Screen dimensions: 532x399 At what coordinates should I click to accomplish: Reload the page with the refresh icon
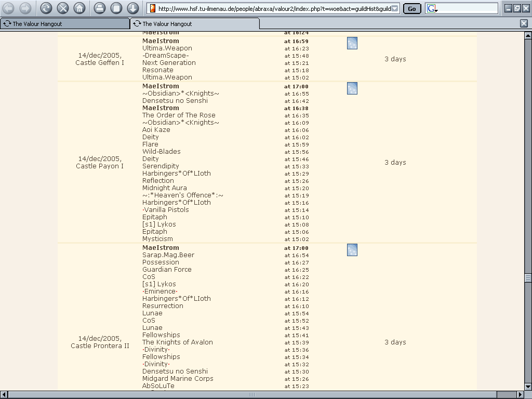click(46, 8)
